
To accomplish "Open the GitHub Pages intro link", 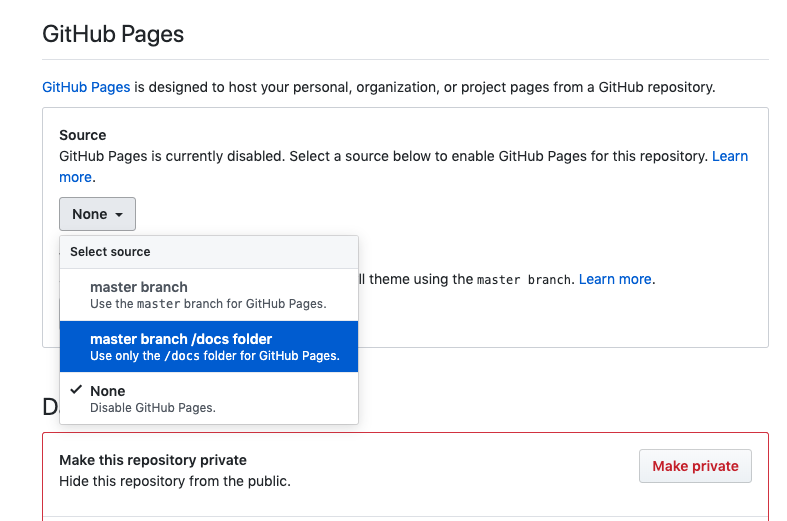I will [x=86, y=87].
